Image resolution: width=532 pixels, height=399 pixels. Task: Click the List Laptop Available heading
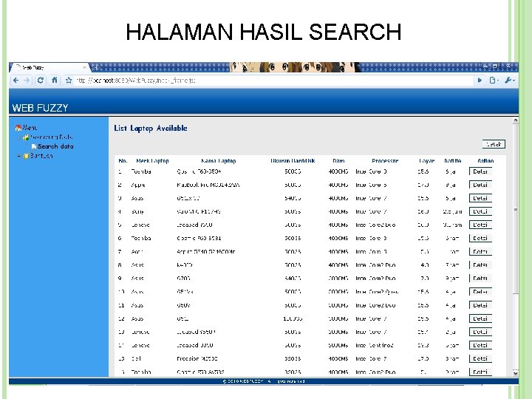(x=151, y=129)
